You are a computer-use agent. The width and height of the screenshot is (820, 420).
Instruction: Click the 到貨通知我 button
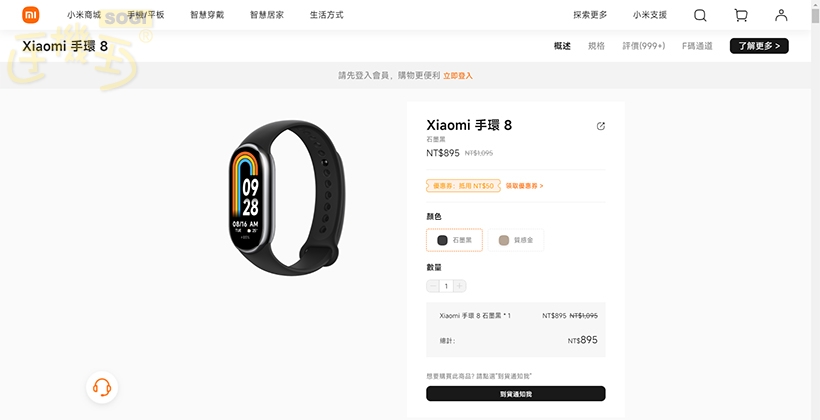coord(516,394)
